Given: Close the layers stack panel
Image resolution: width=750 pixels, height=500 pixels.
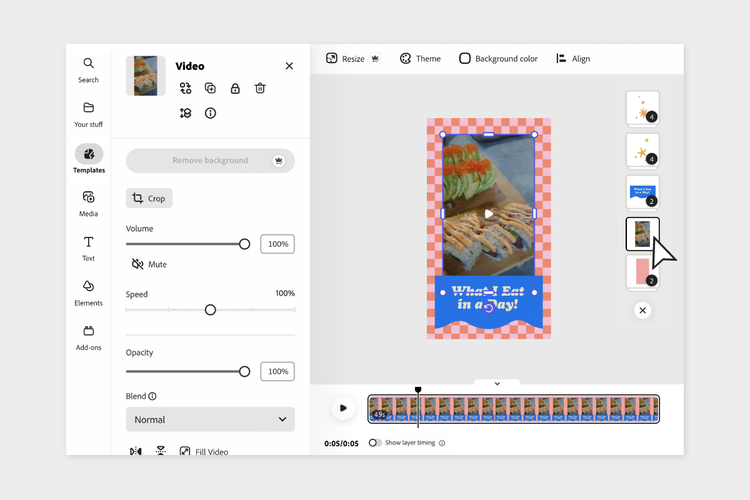Looking at the screenshot, I should click(x=642, y=311).
